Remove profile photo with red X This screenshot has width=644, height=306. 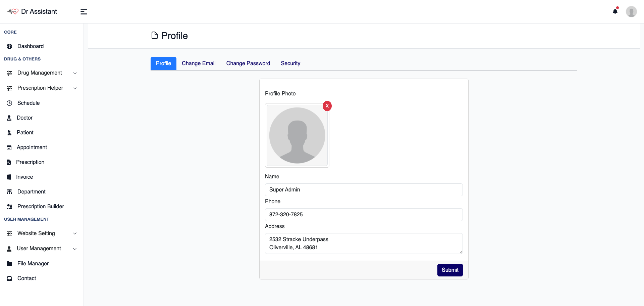click(x=327, y=106)
